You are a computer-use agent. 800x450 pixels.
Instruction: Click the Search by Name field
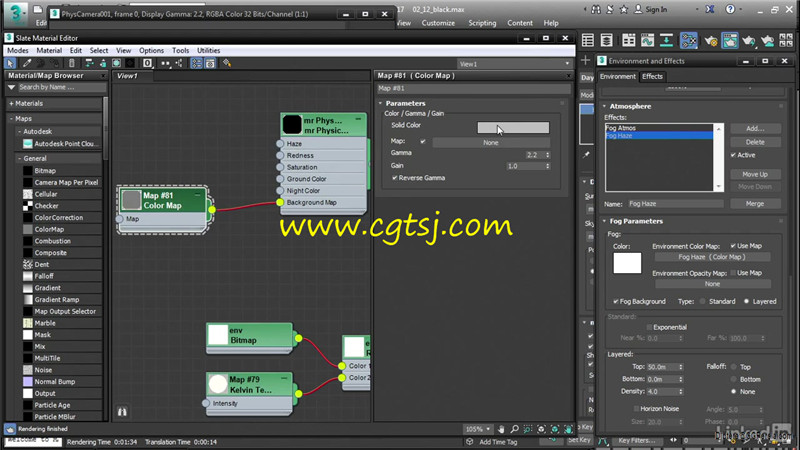[x=61, y=87]
